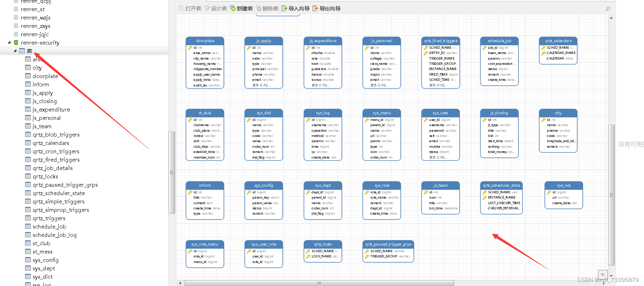
Task: Click the 打开表 (Open Table) toolbar button
Action: coord(190,8)
